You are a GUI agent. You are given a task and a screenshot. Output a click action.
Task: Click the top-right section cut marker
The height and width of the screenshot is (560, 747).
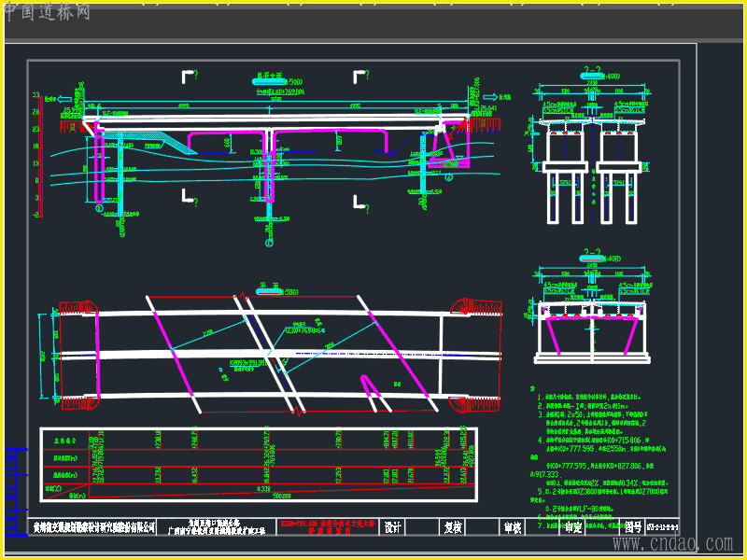(360, 77)
